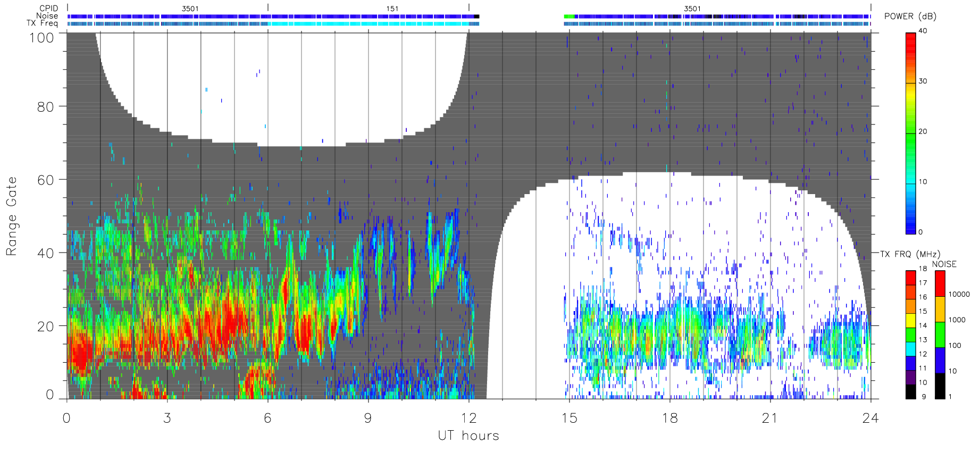Click the '16' TX frequency scale label
Viewport: 980px width, 452px height.
point(923,297)
